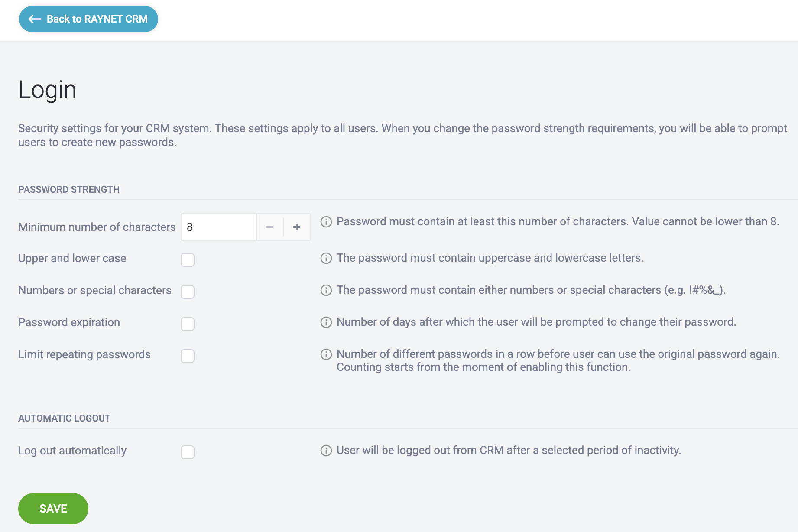Viewport: 798px width, 532px height.
Task: Tick Numbers or special characters checkbox
Action: (x=188, y=292)
